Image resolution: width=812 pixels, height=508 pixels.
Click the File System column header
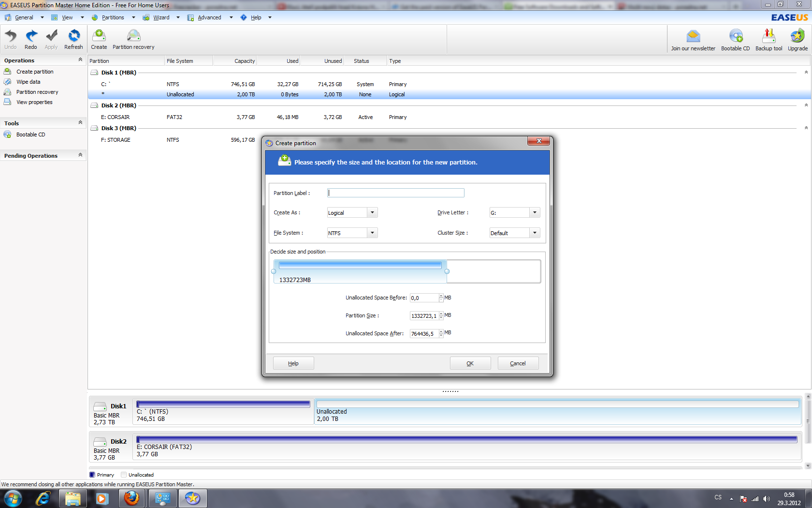click(x=188, y=61)
